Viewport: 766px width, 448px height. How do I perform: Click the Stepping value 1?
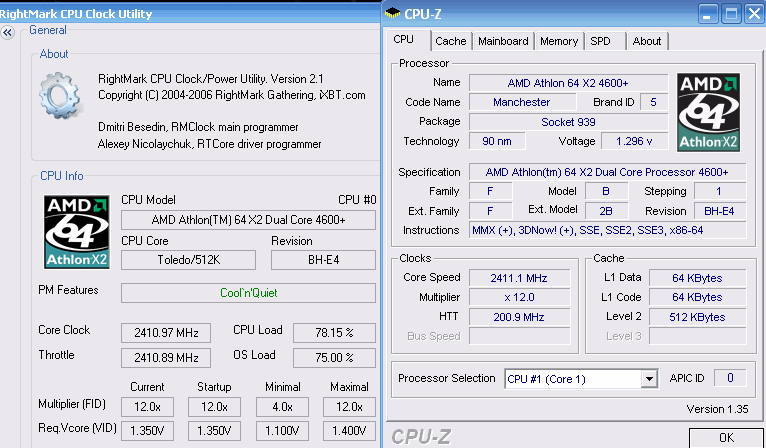[720, 191]
